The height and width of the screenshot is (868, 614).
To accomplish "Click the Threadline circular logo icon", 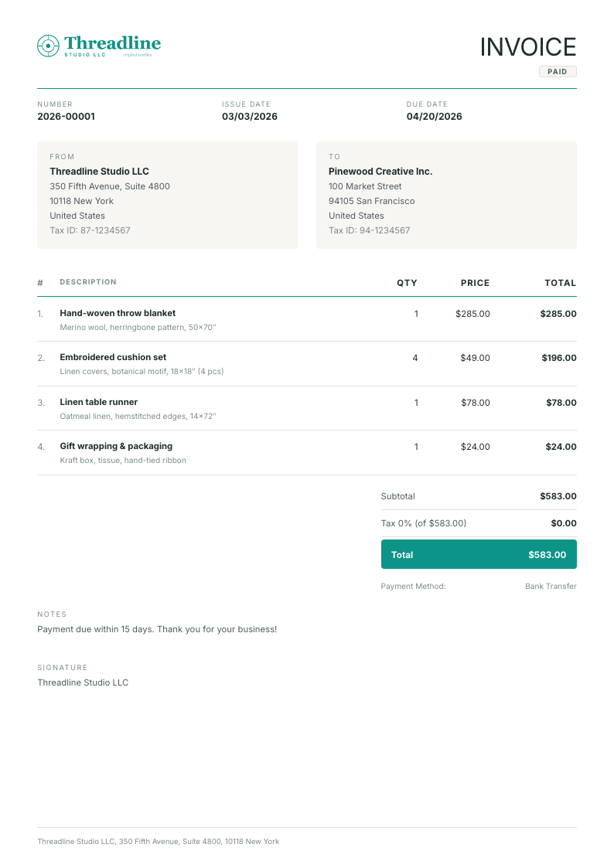I will [48, 46].
